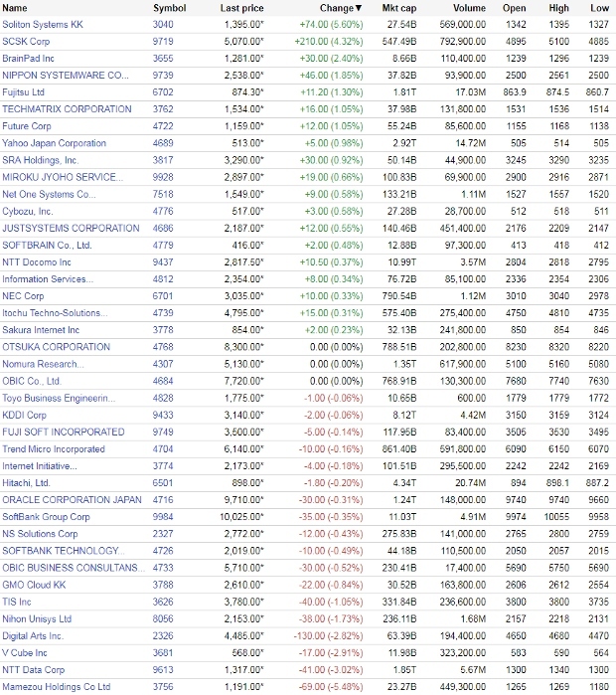The image size is (616, 695).
Task: Sort by the Open column header
Action: click(514, 8)
